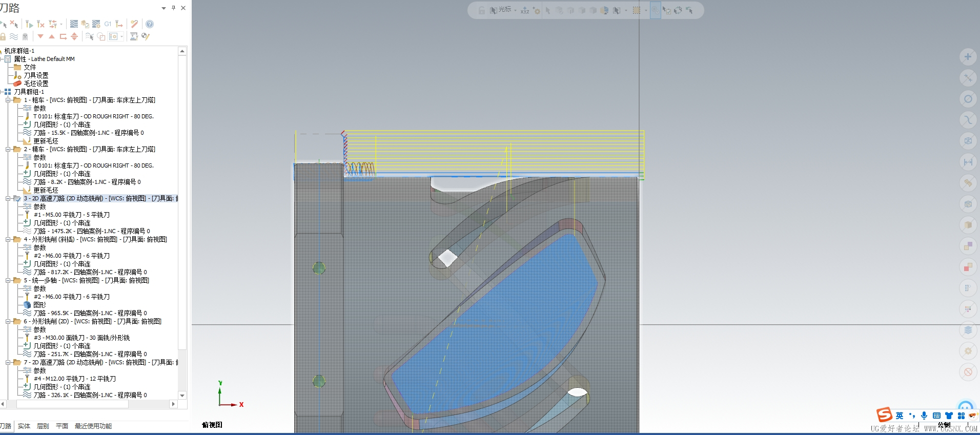The image size is (980, 435).
Task: Toggle AutoCursor lock in selection bar
Action: point(482,10)
